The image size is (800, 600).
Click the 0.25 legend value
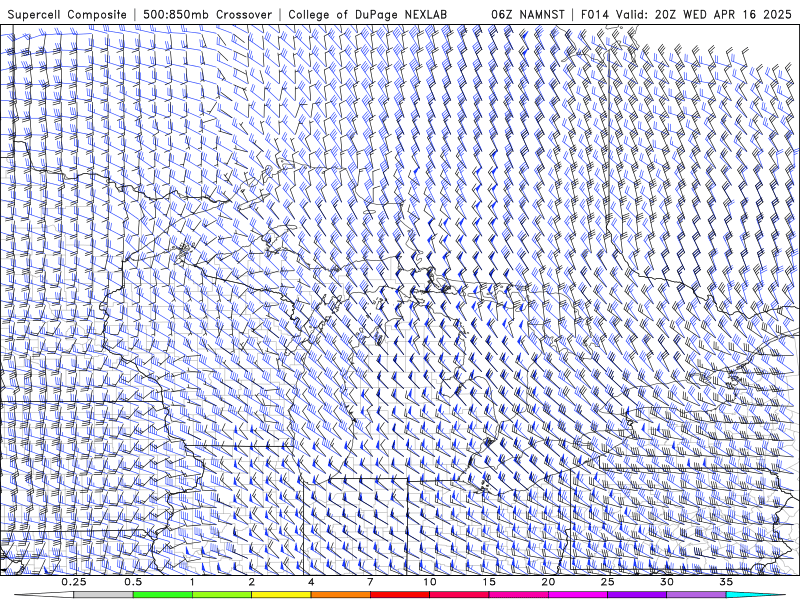74,582
